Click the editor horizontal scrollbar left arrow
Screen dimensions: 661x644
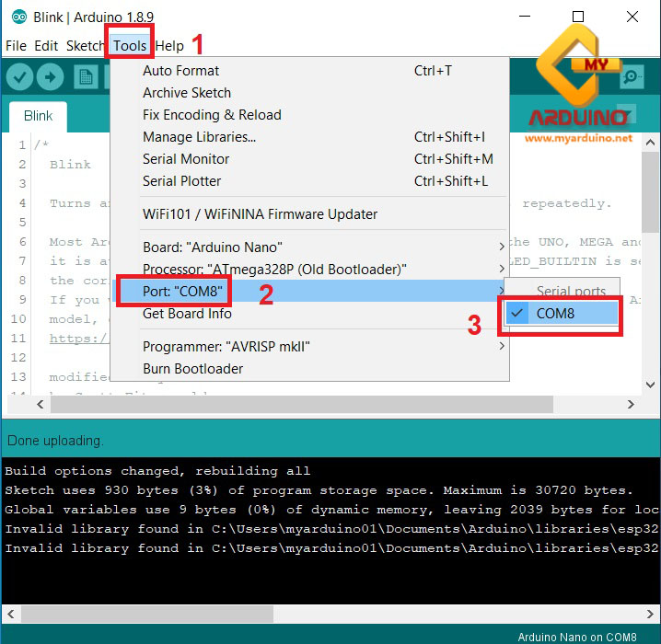pos(41,404)
